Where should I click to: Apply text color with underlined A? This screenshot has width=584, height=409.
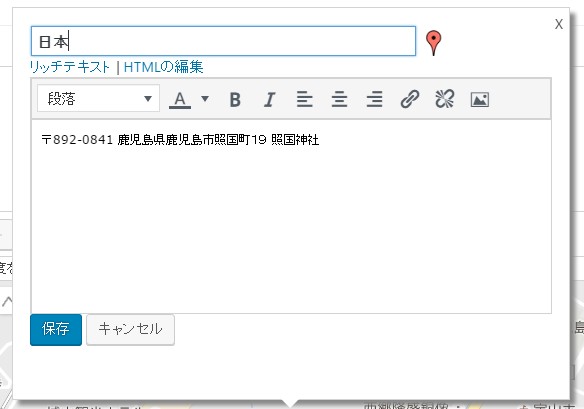(180, 99)
